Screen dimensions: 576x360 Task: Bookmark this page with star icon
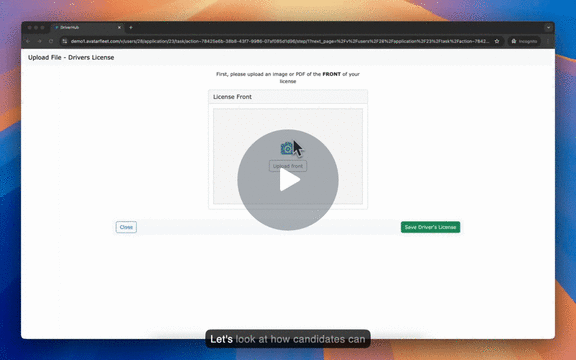pyautogui.click(x=497, y=41)
